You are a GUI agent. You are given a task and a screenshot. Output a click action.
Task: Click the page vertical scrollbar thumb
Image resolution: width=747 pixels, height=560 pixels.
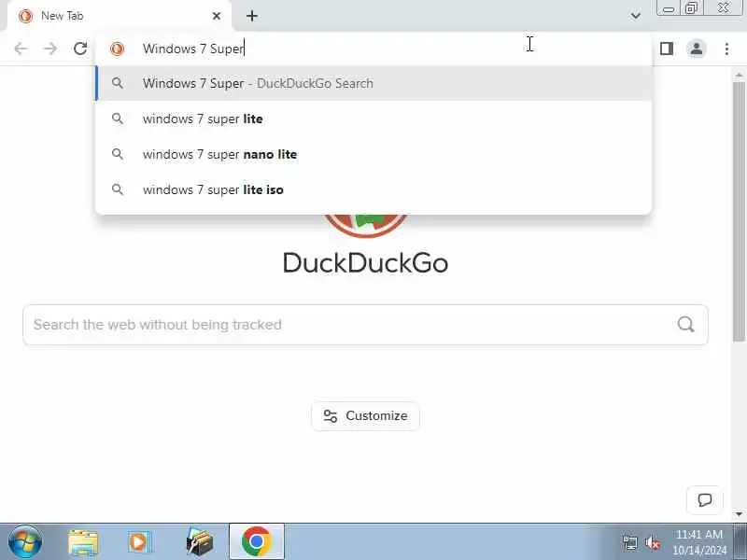tap(739, 212)
